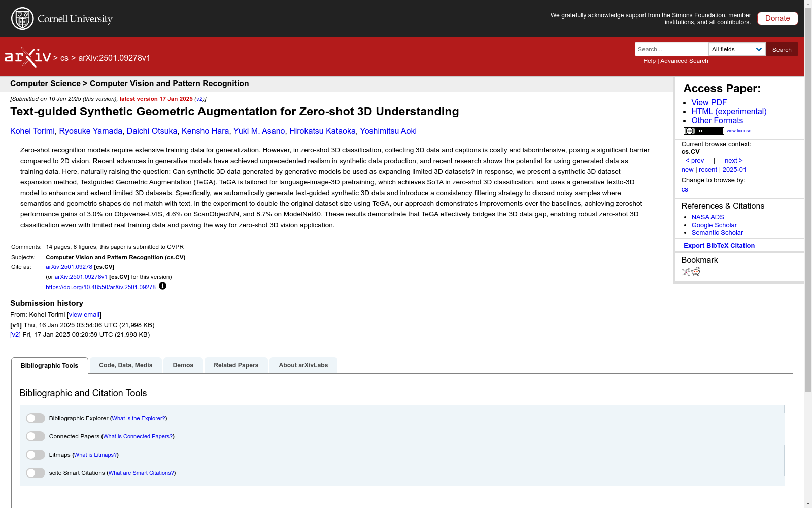Open the About arXivLabs tab
This screenshot has height=508, width=812.
coord(303,365)
